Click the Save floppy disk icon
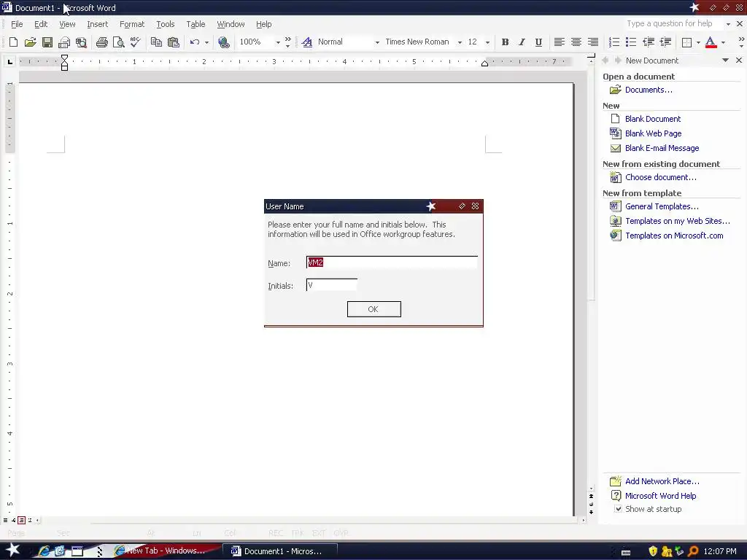Image resolution: width=747 pixels, height=560 pixels. click(x=47, y=42)
